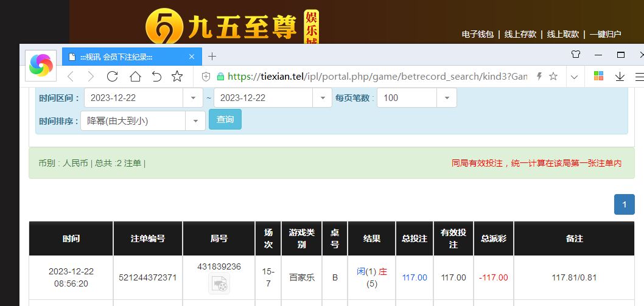Open the end date 2023-12-22 field
The image size is (644, 306).
(264, 98)
